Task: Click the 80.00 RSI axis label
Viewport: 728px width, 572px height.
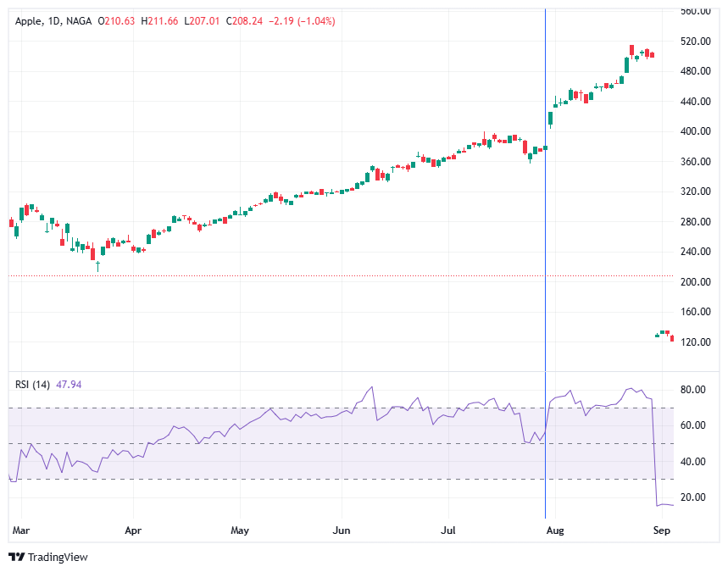Action: [694, 389]
